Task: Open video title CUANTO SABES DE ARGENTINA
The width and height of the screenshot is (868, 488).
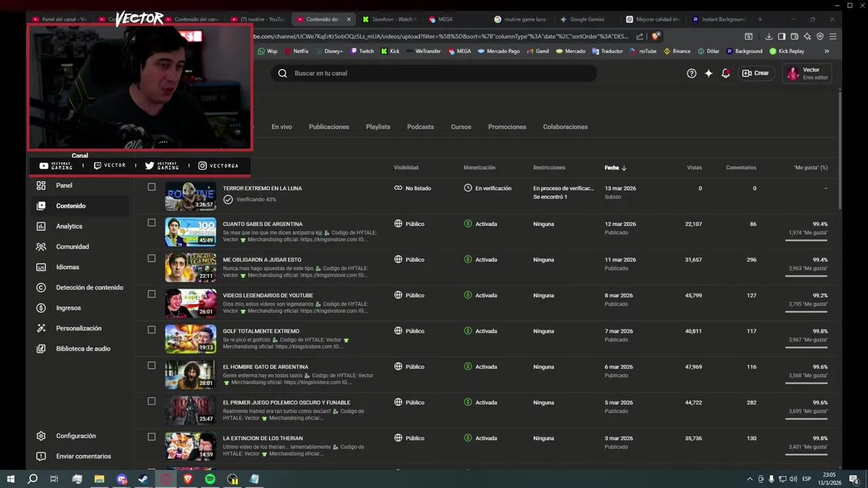Action: (x=262, y=224)
